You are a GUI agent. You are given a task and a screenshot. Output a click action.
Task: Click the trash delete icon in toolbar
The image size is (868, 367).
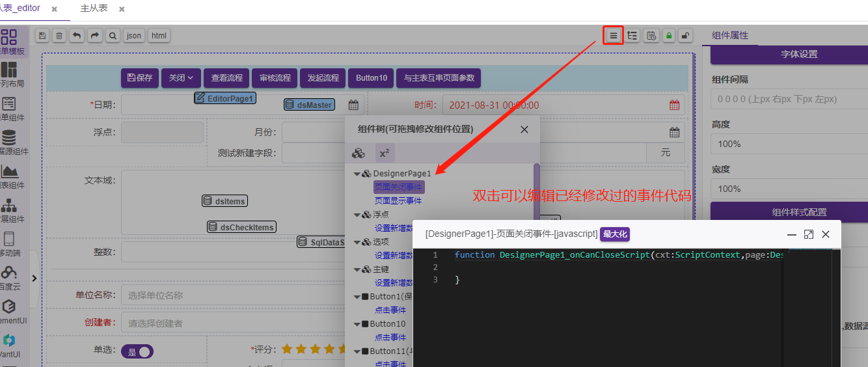point(59,36)
